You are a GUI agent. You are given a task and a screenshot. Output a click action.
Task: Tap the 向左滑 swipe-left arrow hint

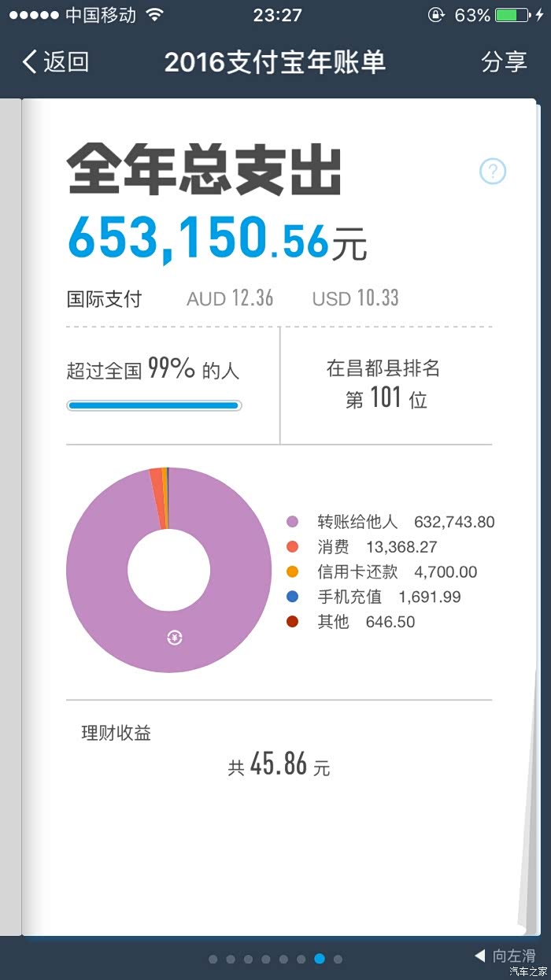point(505,956)
